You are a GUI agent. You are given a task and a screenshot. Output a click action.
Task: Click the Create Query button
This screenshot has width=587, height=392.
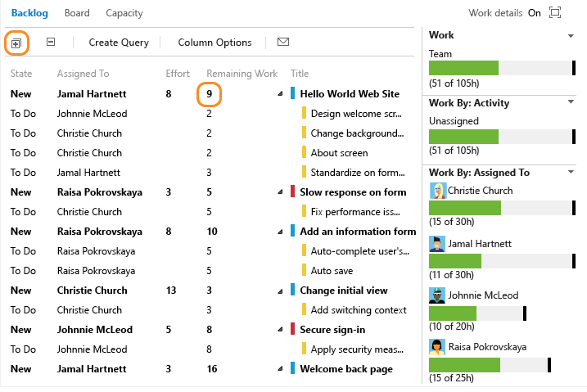119,43
